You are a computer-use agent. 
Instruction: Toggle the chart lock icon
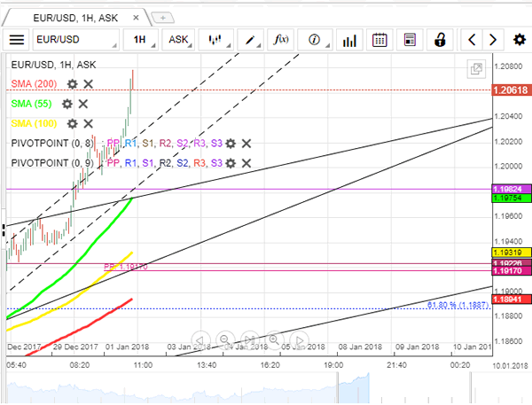click(439, 40)
